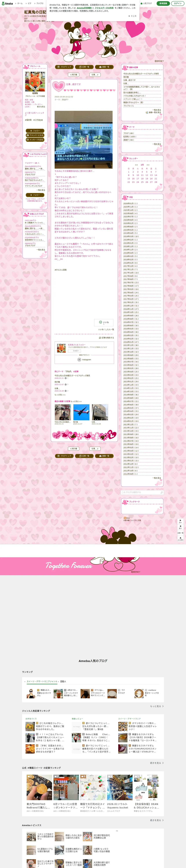186x868 pixels.
Task: Click the lower ブログトップ button
Action: pos(64,456)
